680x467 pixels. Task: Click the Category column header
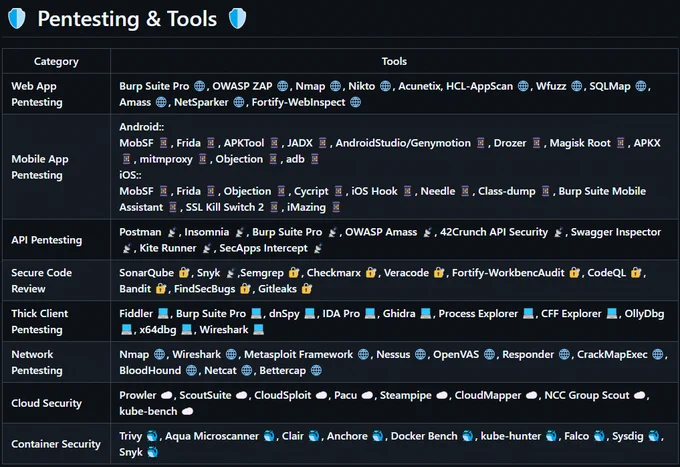click(x=56, y=61)
